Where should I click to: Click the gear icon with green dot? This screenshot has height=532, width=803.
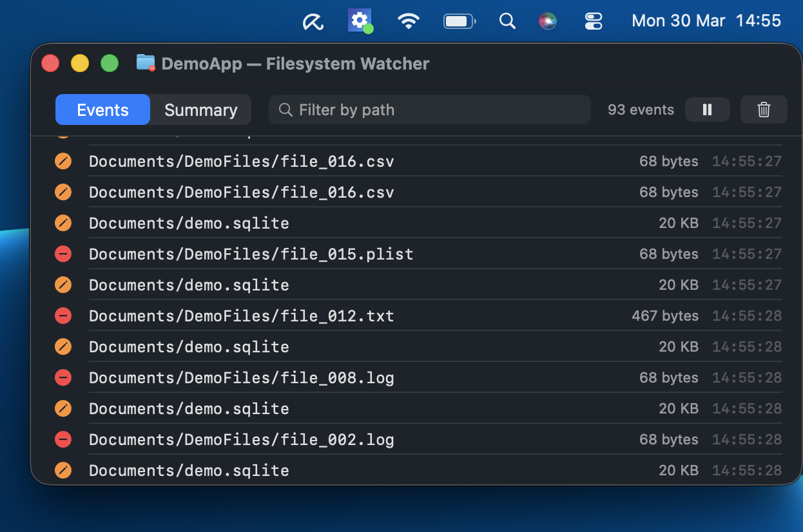pos(360,21)
